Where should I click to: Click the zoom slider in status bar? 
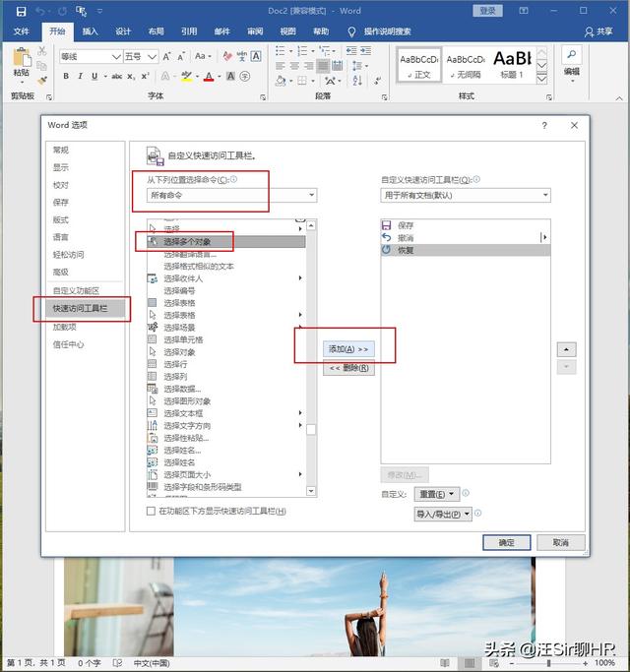tap(548, 663)
